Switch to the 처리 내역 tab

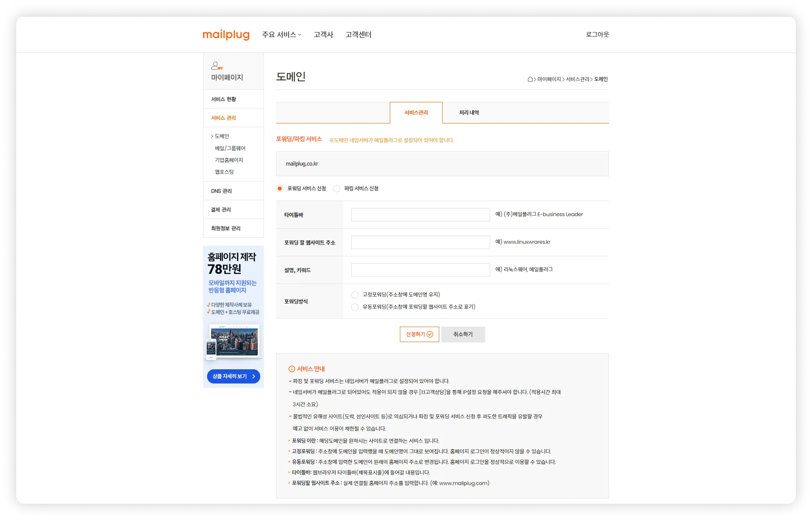pyautogui.click(x=469, y=113)
